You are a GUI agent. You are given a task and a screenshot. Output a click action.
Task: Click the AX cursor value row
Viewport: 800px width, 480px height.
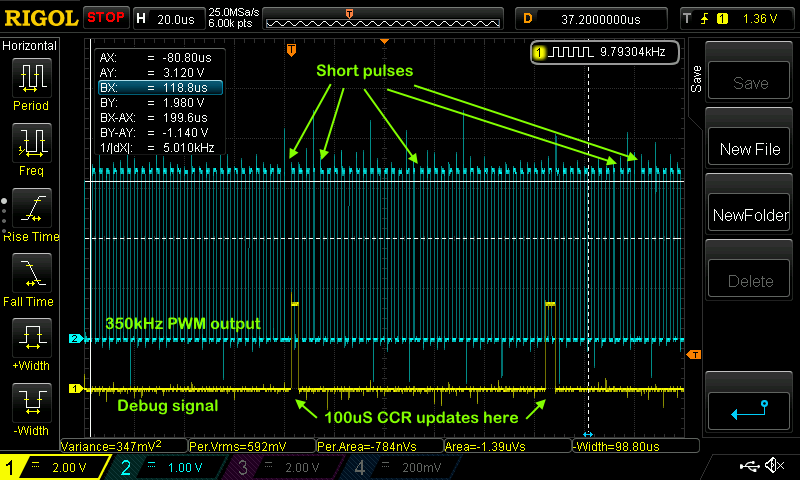[160, 57]
